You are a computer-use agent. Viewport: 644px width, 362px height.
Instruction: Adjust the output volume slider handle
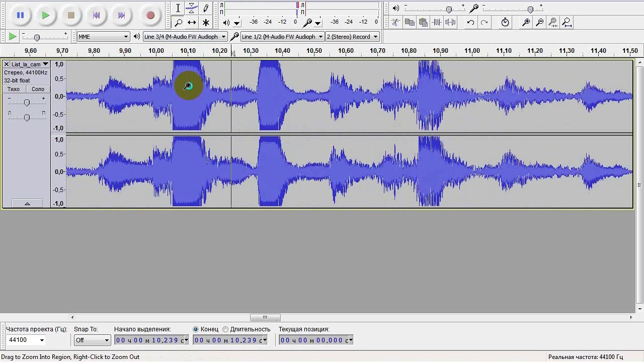(x=449, y=10)
